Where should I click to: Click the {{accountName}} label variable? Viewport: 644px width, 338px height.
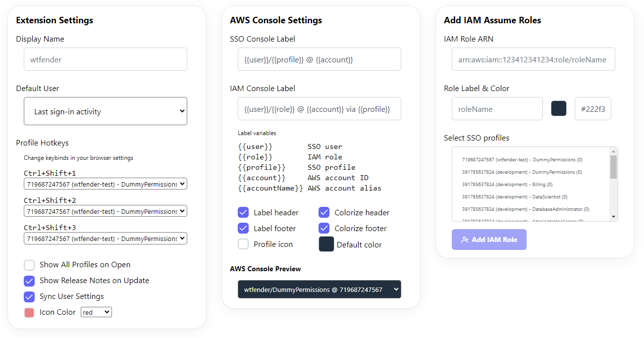click(x=270, y=188)
